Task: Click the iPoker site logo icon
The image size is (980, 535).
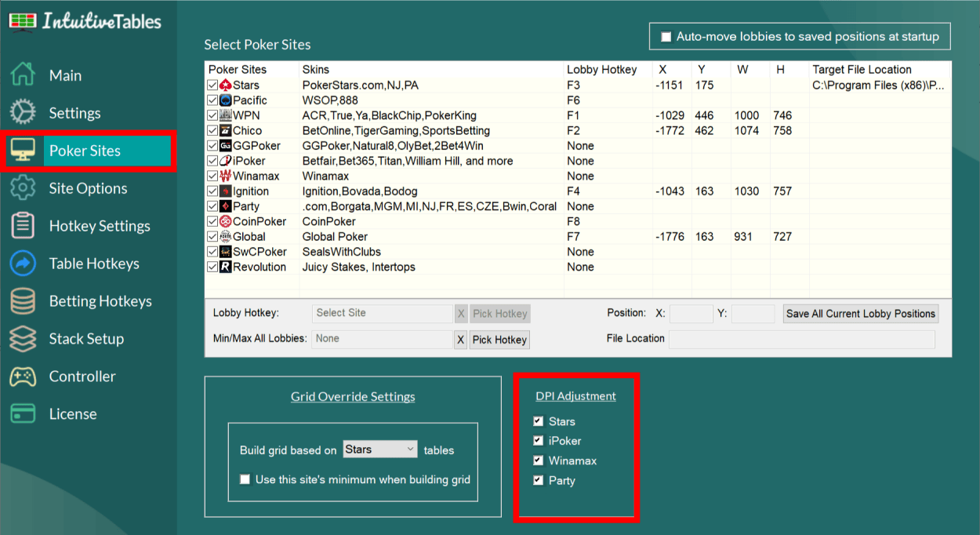Action: [x=226, y=161]
